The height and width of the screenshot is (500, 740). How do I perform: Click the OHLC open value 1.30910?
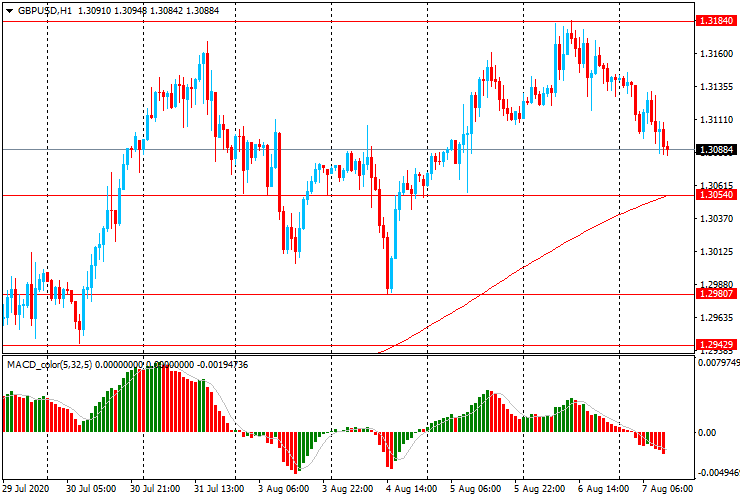pos(94,10)
